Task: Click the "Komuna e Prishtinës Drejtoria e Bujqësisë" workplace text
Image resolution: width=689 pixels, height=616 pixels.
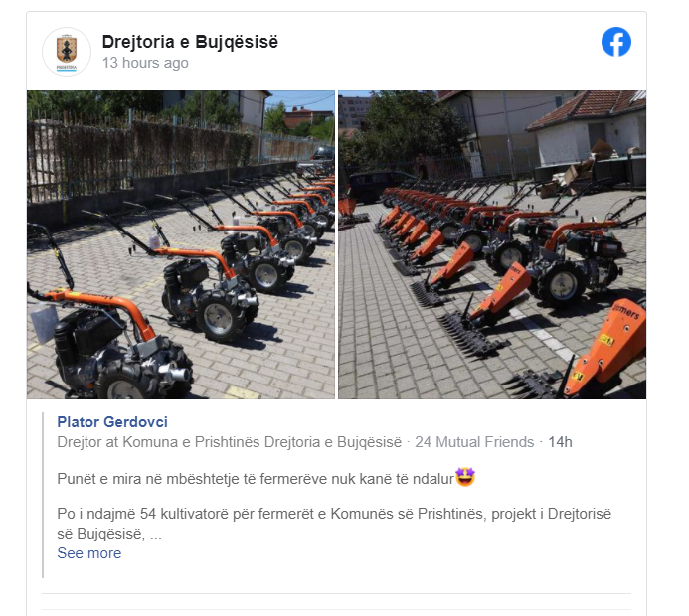Action: point(261,442)
